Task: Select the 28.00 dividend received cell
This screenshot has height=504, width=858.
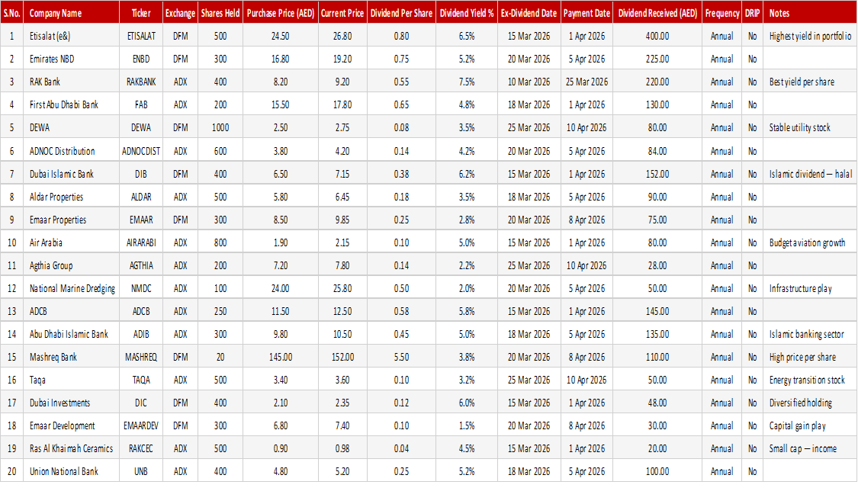Action: [657, 265]
